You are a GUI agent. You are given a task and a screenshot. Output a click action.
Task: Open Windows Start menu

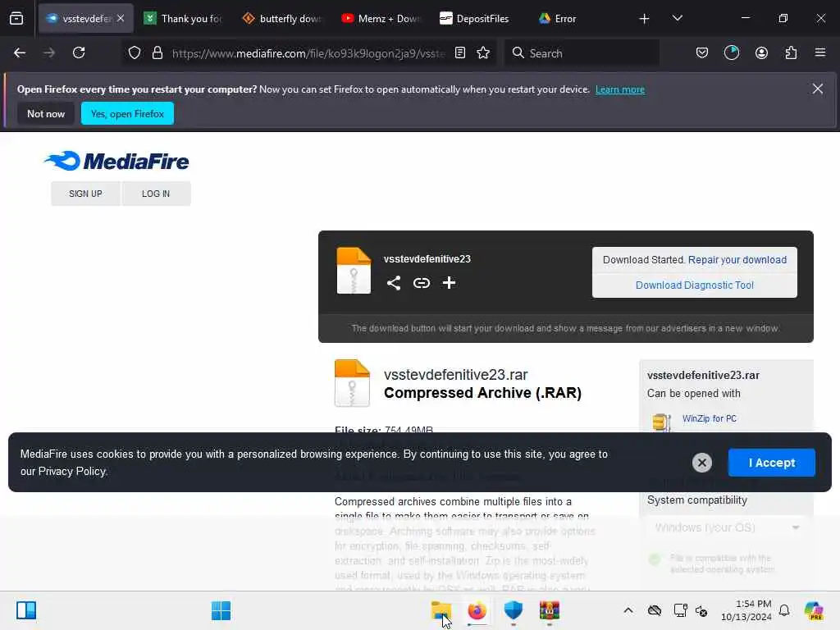click(x=221, y=610)
